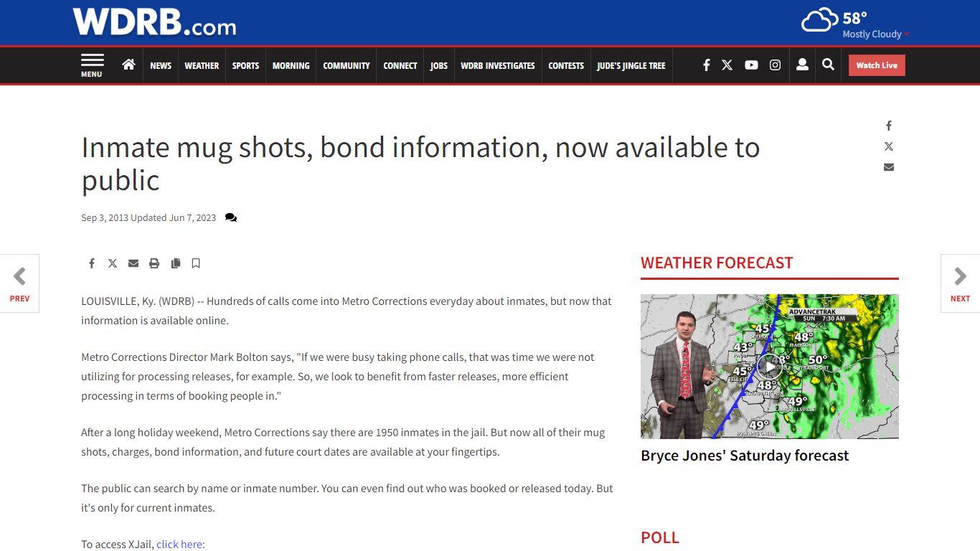The image size is (980, 551).
Task: Click the cloudy weather icon in header
Action: point(819,20)
